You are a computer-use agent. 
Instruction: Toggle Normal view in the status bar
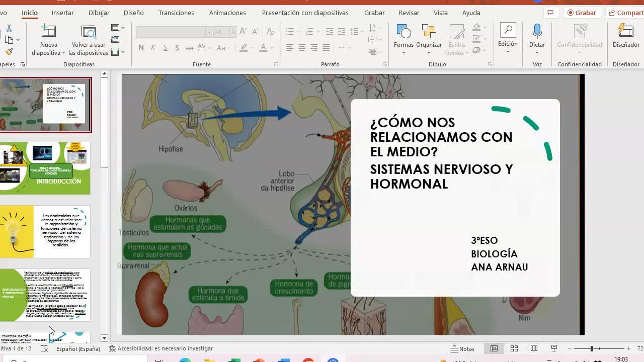494,348
